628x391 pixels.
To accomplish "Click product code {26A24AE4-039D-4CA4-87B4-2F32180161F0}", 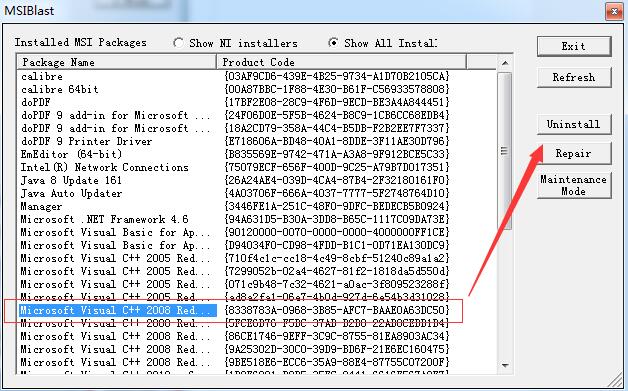I will (337, 180).
